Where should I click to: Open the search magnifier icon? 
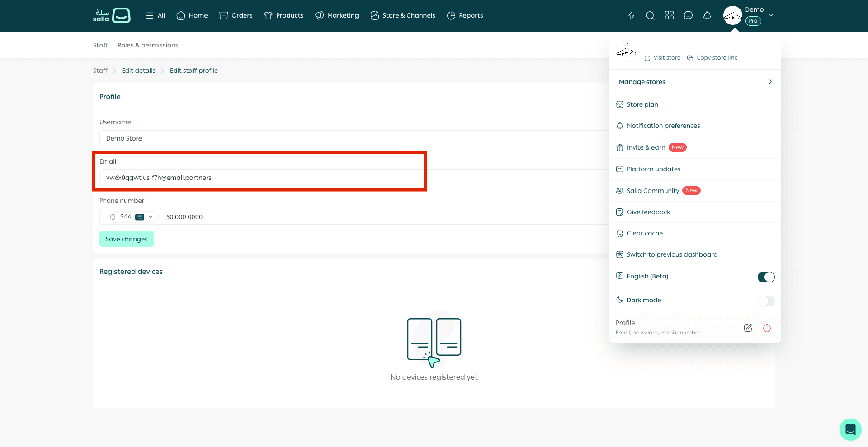(650, 16)
